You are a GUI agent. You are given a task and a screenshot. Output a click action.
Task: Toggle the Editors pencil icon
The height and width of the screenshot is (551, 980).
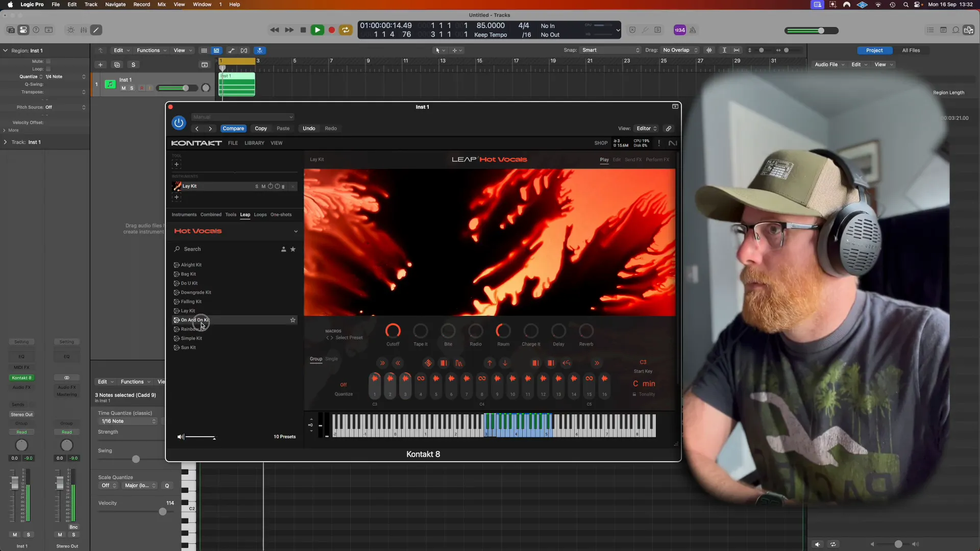pyautogui.click(x=96, y=30)
